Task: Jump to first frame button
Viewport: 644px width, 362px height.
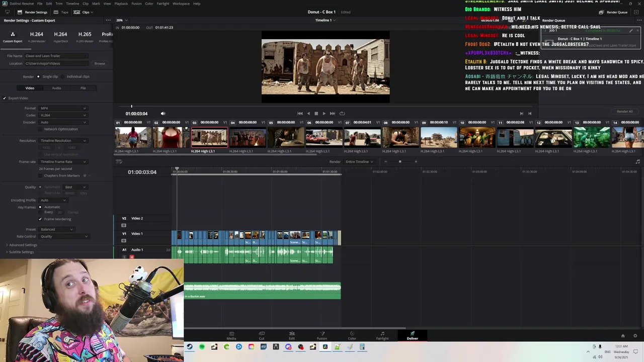Action: click(300, 114)
